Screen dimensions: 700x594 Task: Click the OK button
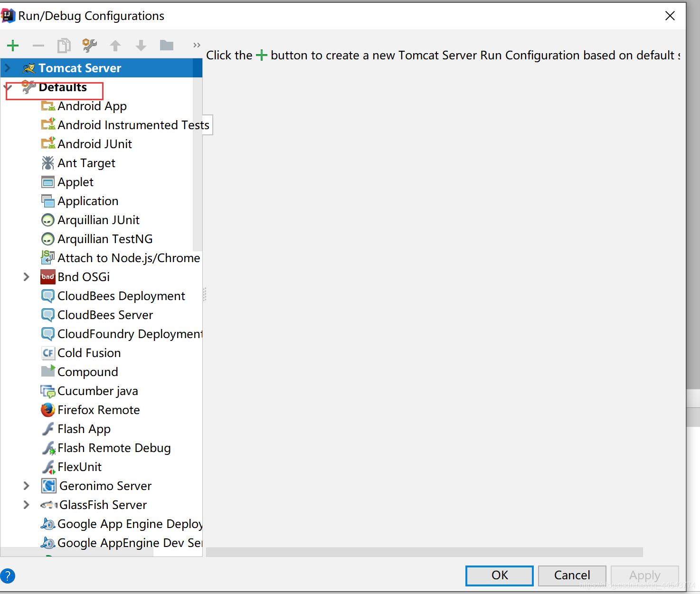500,575
